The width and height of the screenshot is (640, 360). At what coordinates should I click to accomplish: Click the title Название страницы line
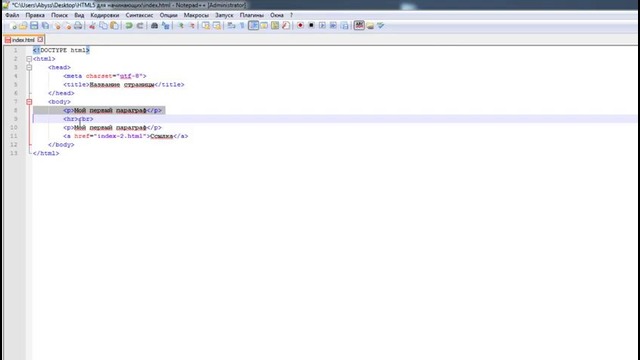124,84
